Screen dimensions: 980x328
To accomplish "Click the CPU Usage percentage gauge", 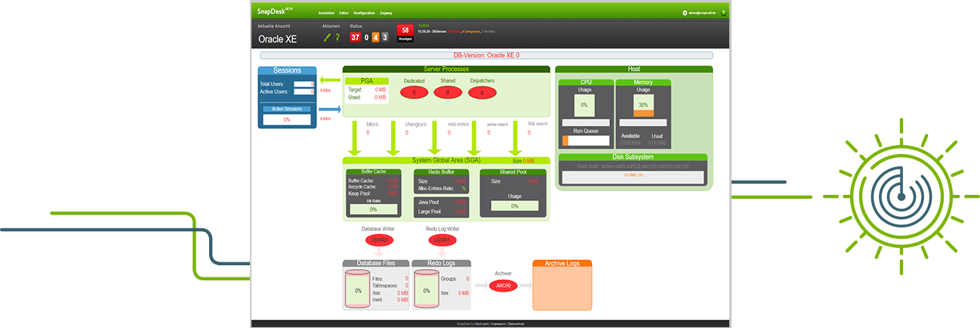I will (584, 105).
